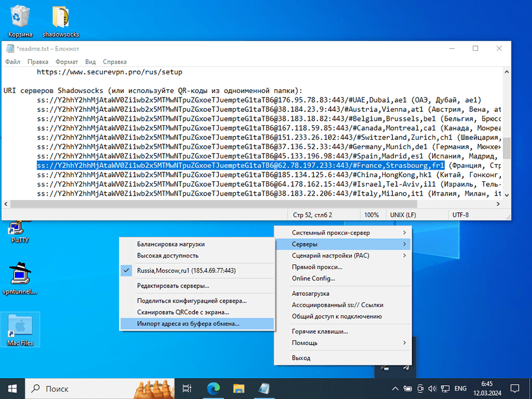Open File Explorer from the taskbar

pos(239,388)
